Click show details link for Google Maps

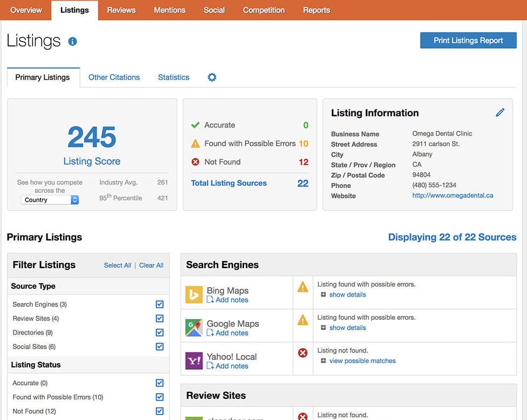[x=348, y=328]
